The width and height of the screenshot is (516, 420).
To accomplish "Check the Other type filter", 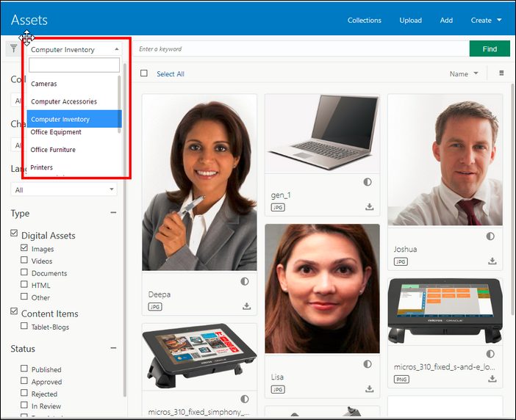I will (x=24, y=296).
